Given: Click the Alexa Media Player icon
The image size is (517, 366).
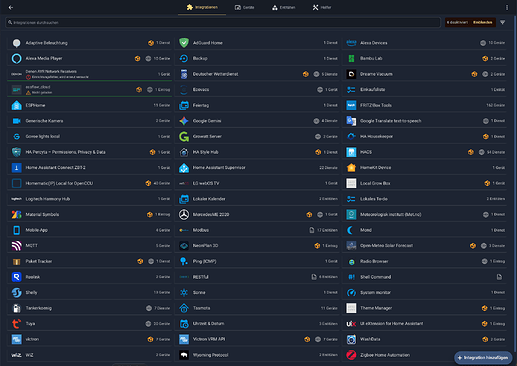Looking at the screenshot, I should (16, 58).
